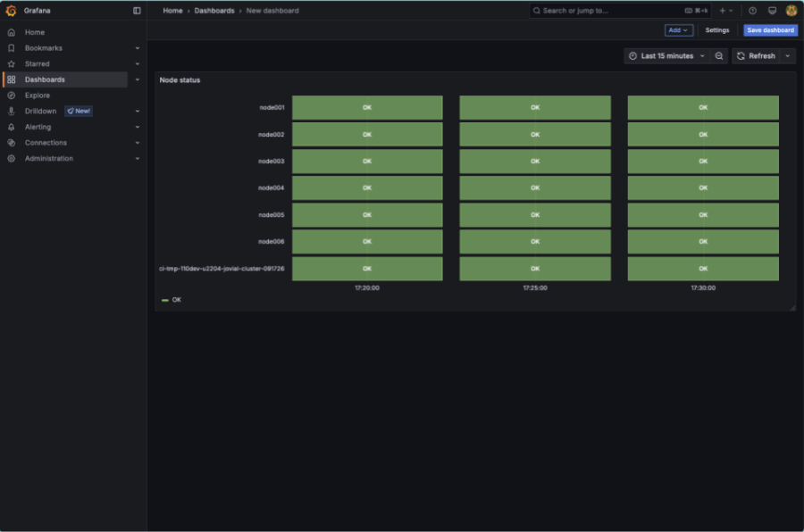The height and width of the screenshot is (532, 804).
Task: Click the Grafana logo icon
Action: click(12, 11)
